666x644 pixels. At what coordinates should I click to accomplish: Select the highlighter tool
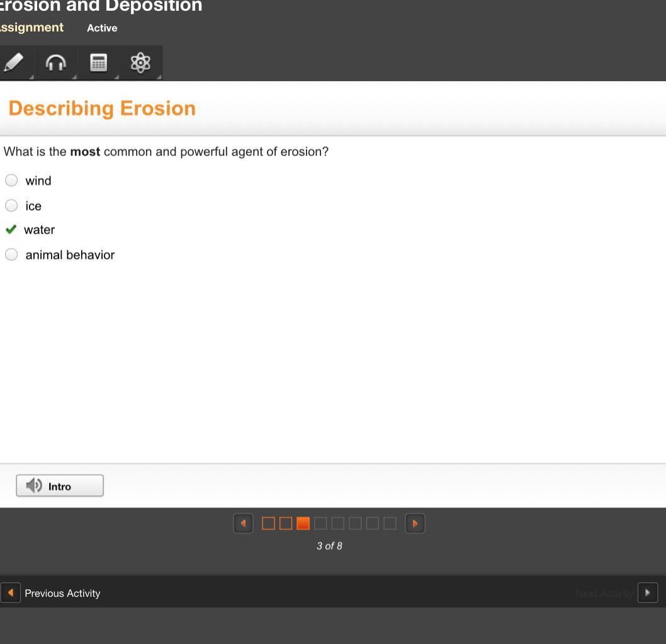pyautogui.click(x=14, y=62)
